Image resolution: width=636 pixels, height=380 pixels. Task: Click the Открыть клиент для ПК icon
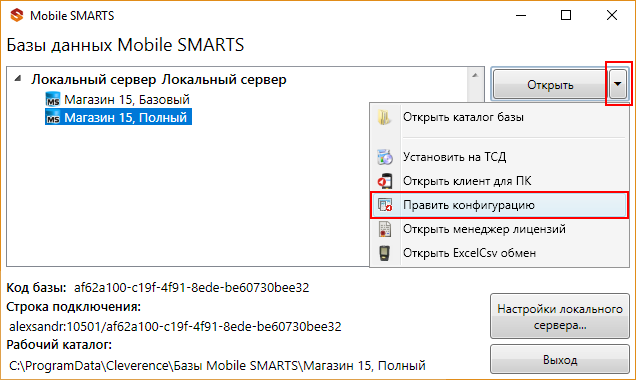(x=385, y=181)
